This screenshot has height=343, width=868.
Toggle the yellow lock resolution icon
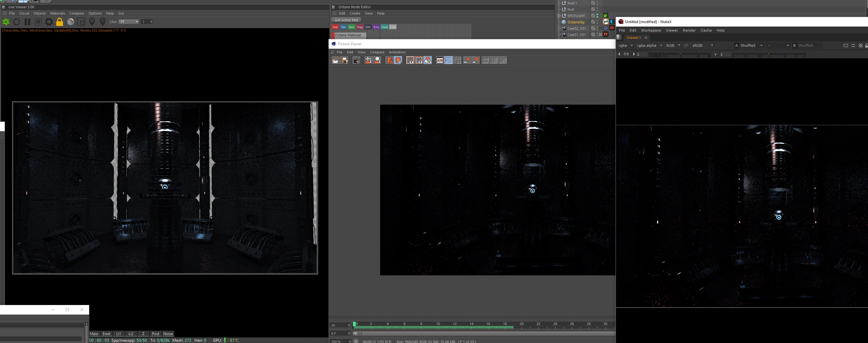click(60, 22)
